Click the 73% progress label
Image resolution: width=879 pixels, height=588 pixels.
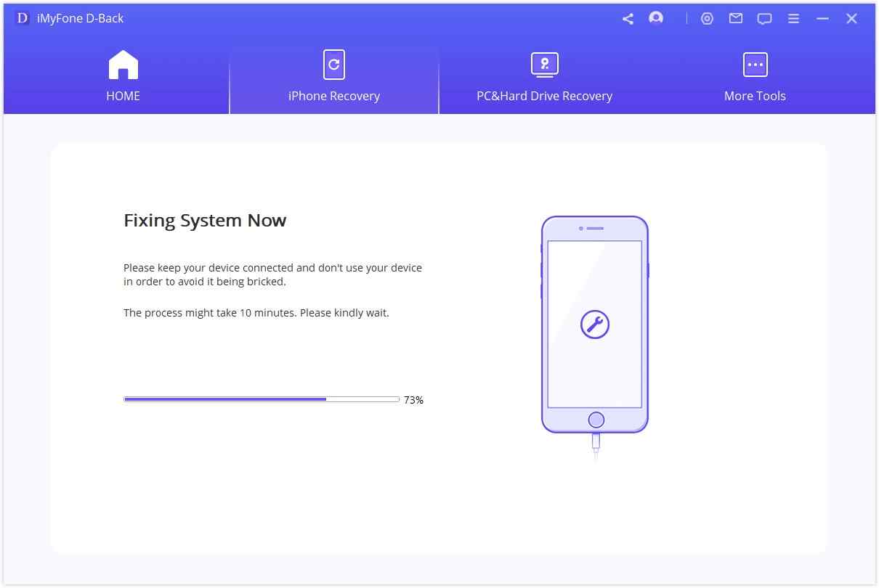click(x=413, y=399)
